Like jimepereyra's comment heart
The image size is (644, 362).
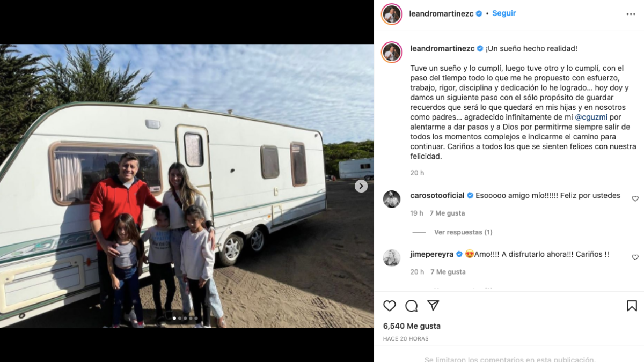[x=635, y=257]
